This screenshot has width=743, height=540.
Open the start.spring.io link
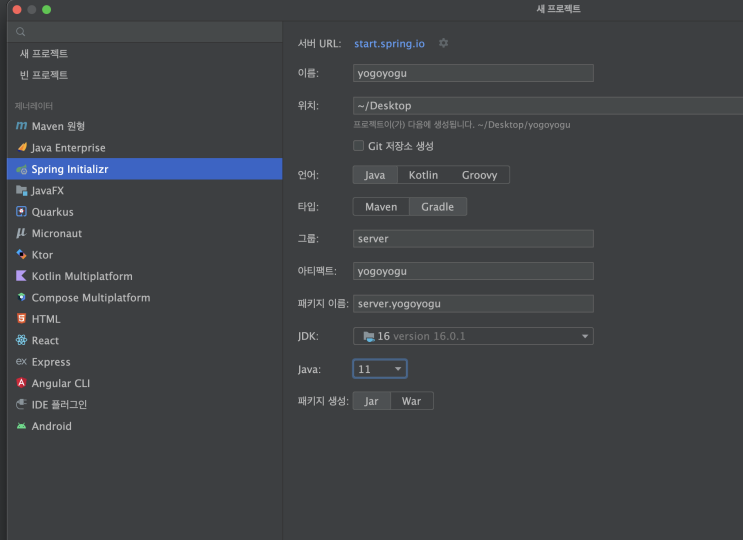(x=390, y=44)
